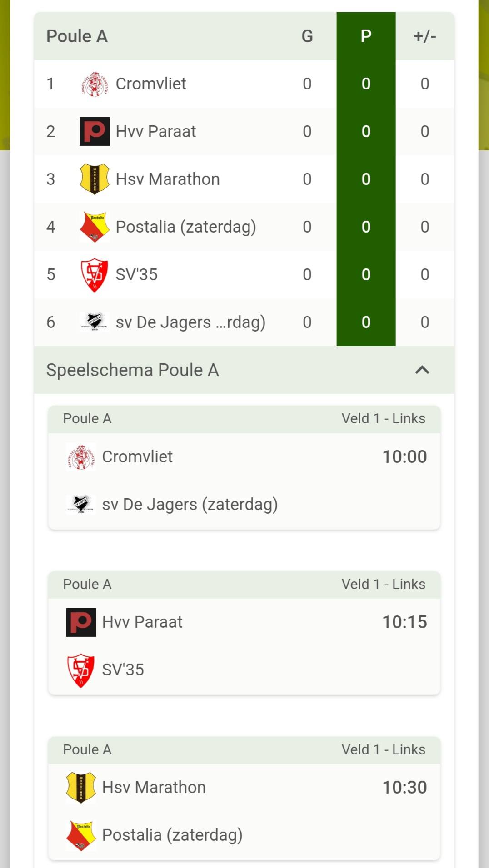Click the Cromvliet logo in standings
The width and height of the screenshot is (489, 868).
click(95, 84)
